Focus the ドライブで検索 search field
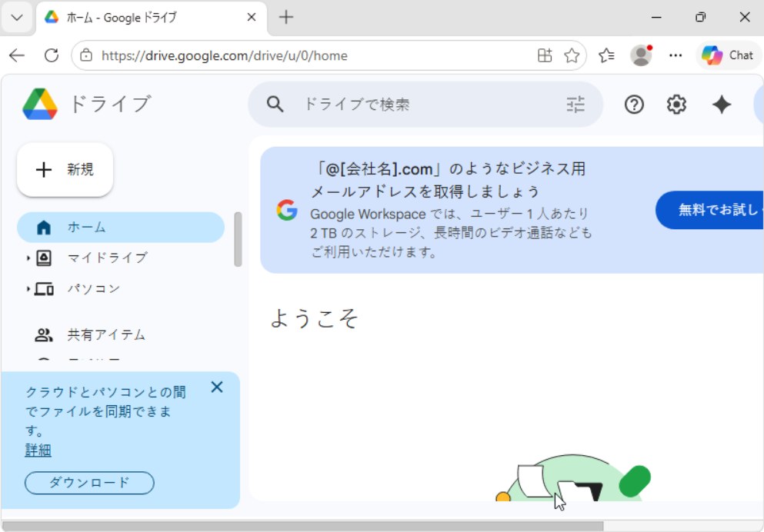The width and height of the screenshot is (764, 532). pos(425,104)
